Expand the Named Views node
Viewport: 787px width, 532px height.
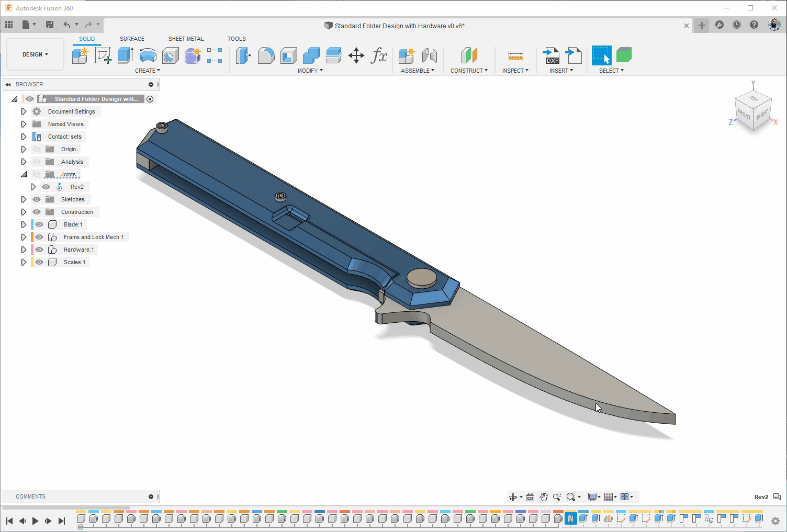click(x=24, y=124)
